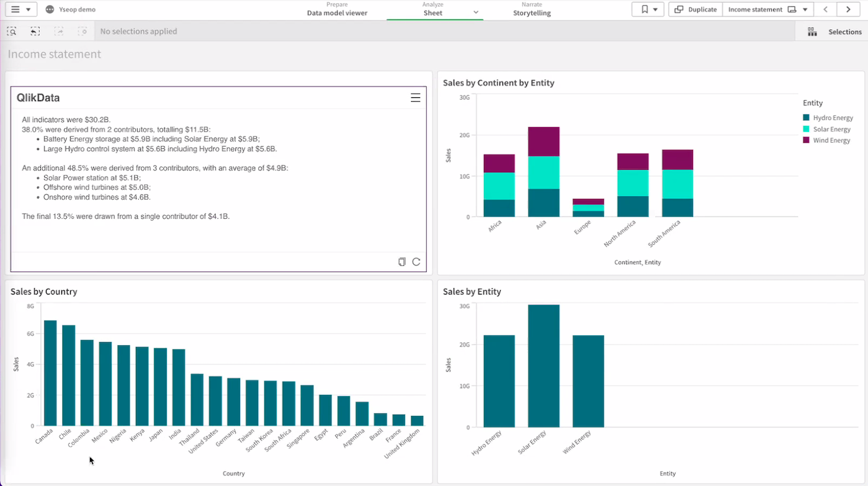
Task: Click the Duplicate sheet icon
Action: (x=694, y=9)
